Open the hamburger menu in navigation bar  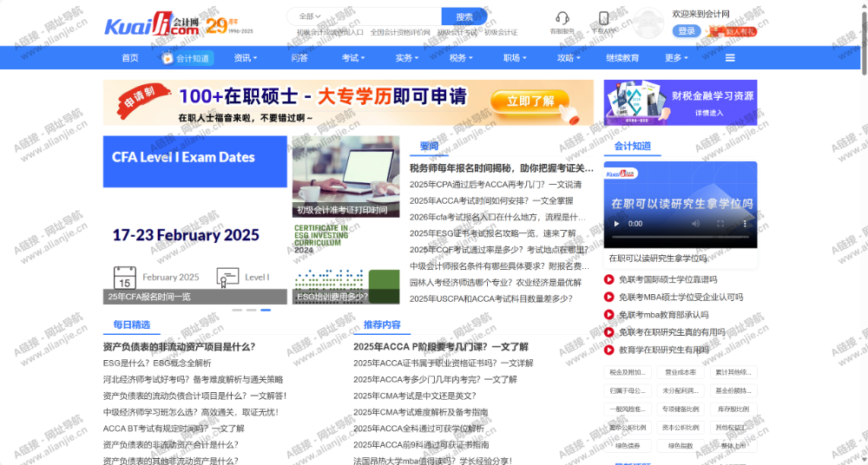(730, 58)
